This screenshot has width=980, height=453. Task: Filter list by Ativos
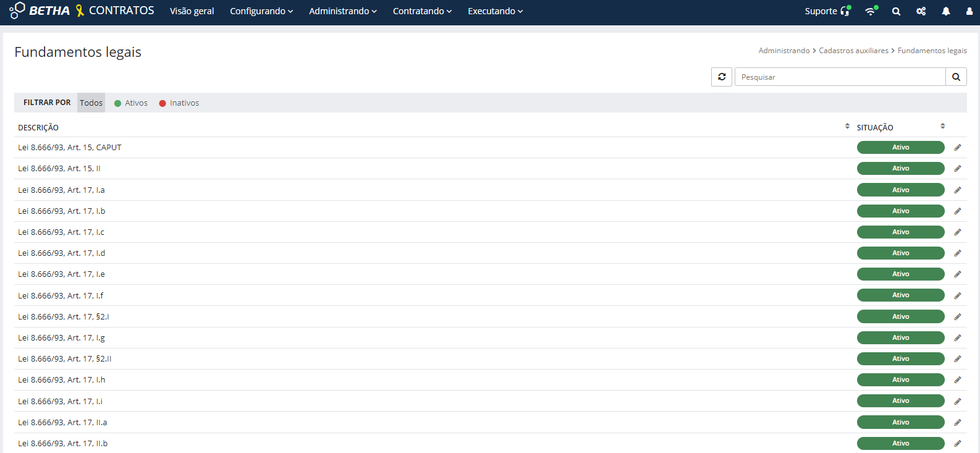tap(131, 103)
